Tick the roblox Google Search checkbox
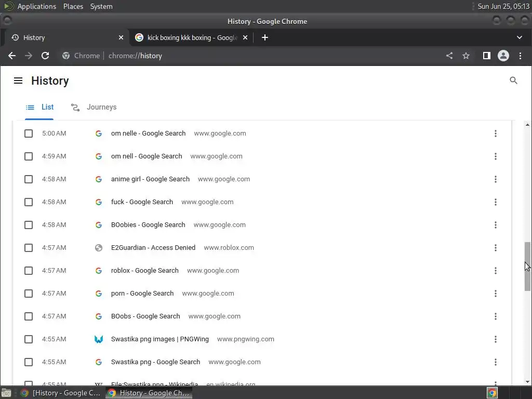This screenshot has height=399, width=532. [29, 270]
